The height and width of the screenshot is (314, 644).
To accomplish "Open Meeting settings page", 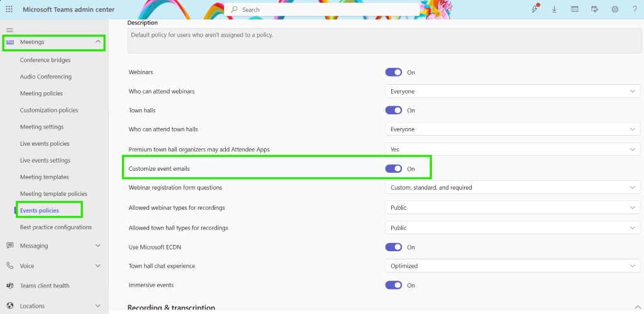I will pyautogui.click(x=42, y=127).
